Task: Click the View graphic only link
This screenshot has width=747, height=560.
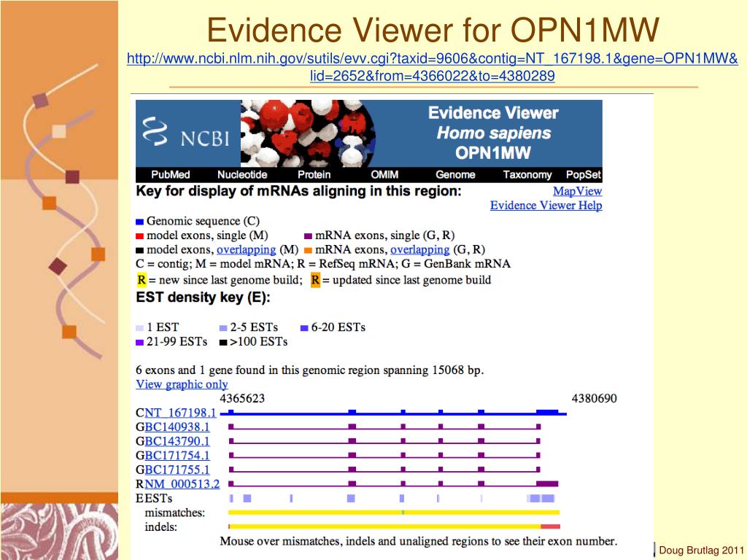Action: pyautogui.click(x=182, y=384)
